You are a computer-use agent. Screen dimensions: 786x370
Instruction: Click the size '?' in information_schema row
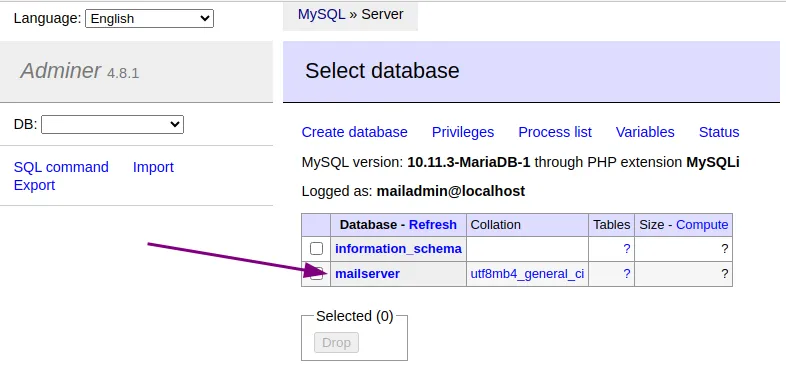[x=724, y=249]
